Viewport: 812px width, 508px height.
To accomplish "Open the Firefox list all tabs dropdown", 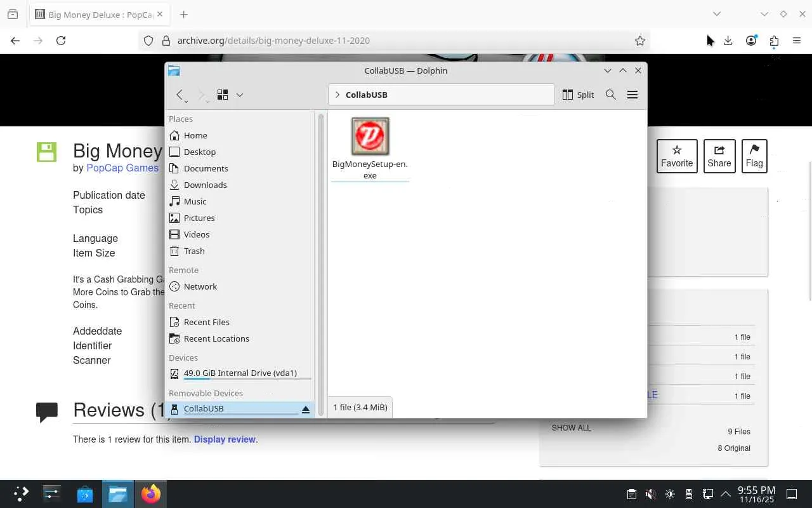I will pos(717,14).
